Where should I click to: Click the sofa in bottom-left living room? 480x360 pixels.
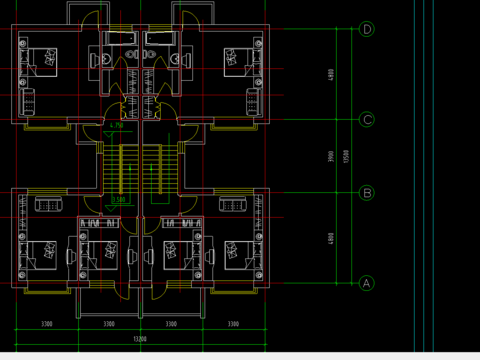click(49, 204)
